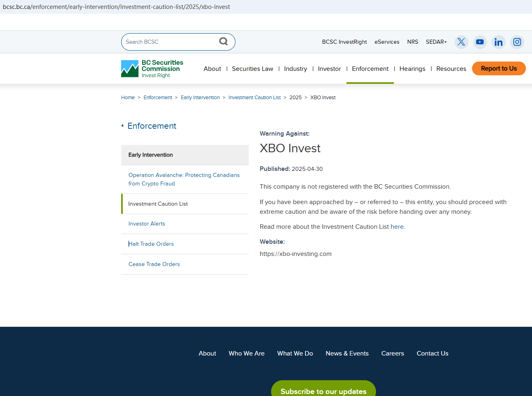Image resolution: width=532 pixels, height=396 pixels.
Task: Open Cease Trade Orders sidebar link
Action: tap(185, 264)
